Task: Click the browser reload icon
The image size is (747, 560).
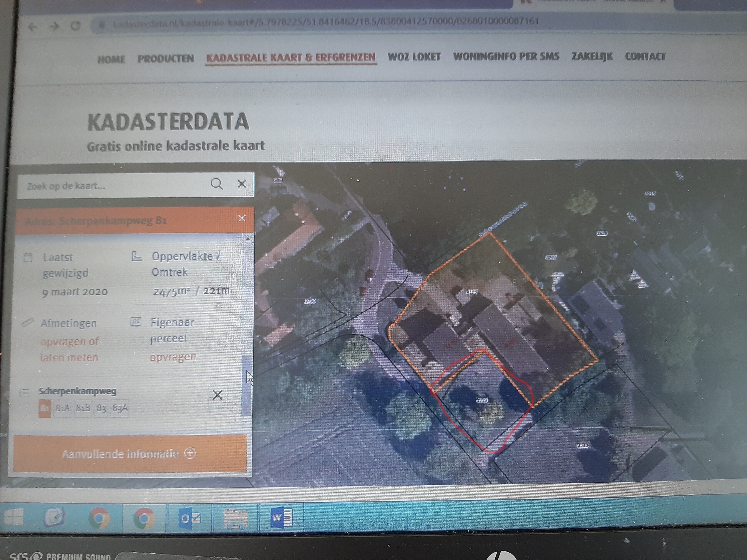Action: pyautogui.click(x=76, y=26)
